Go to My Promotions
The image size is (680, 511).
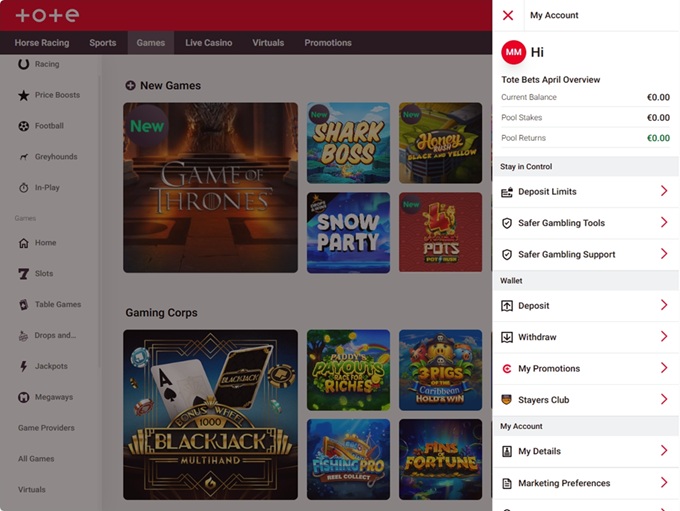coord(548,369)
